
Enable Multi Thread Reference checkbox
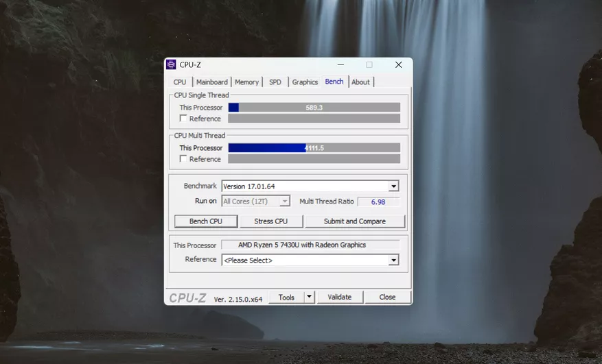coord(183,159)
